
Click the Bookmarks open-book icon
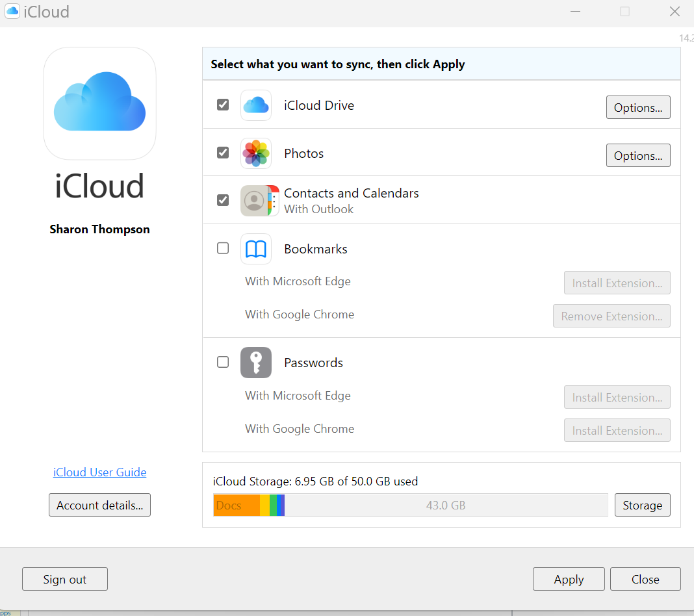[256, 249]
